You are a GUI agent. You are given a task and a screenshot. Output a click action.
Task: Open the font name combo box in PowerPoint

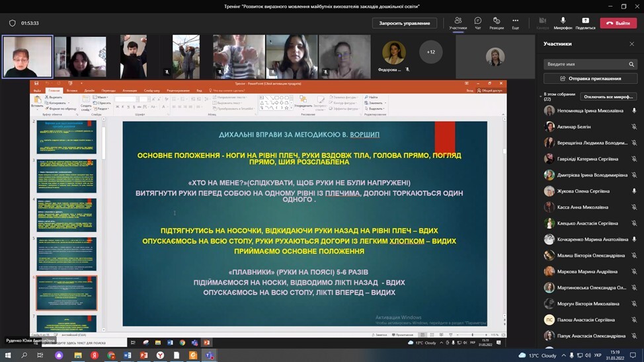[x=126, y=99]
